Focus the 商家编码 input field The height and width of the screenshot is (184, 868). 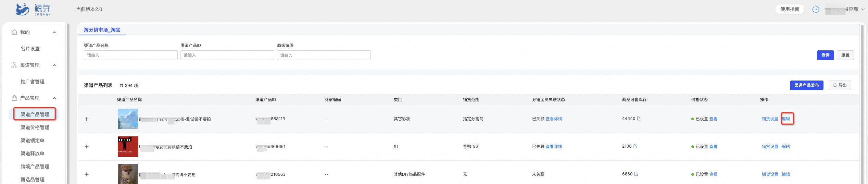coord(324,55)
